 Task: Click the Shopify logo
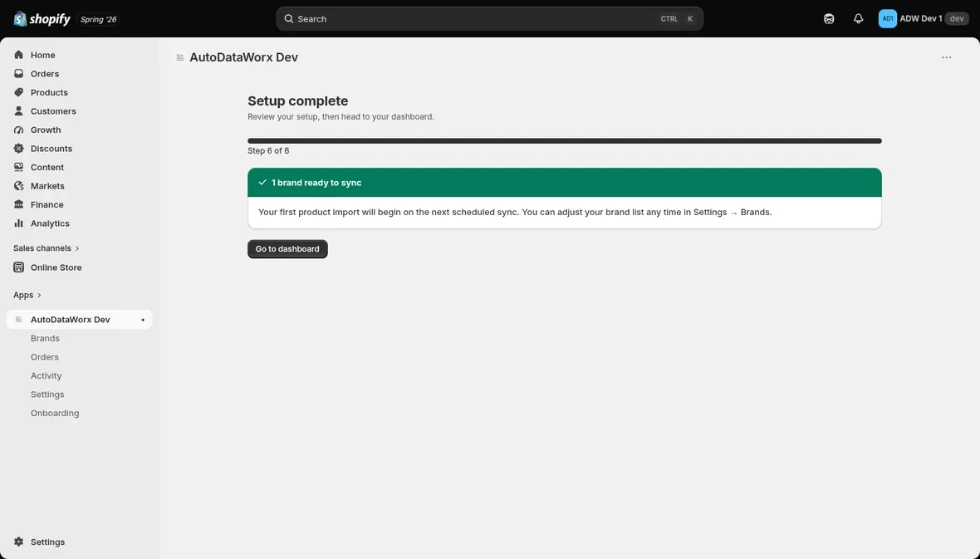(42, 19)
